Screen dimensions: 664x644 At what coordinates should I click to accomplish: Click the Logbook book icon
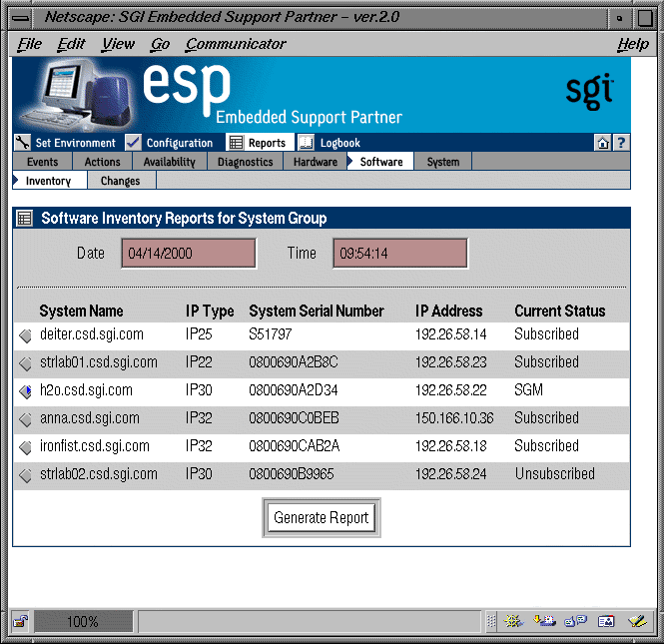(306, 143)
